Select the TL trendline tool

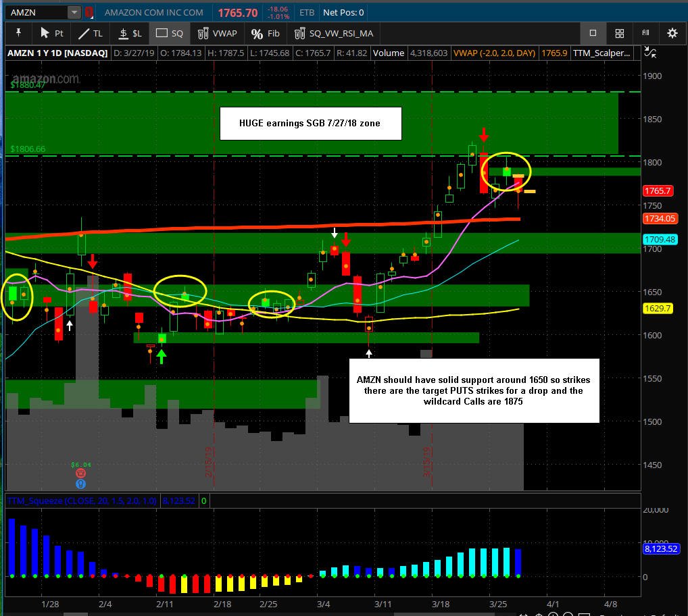(90, 33)
